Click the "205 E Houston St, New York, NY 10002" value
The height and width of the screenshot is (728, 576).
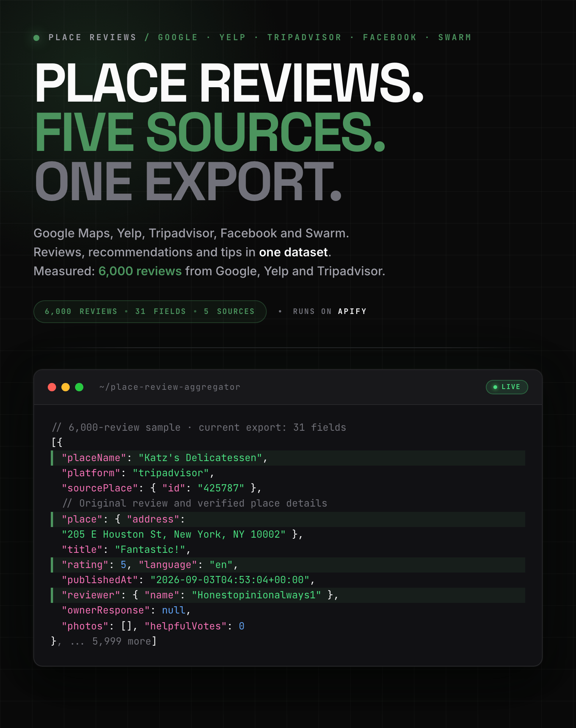tap(174, 535)
